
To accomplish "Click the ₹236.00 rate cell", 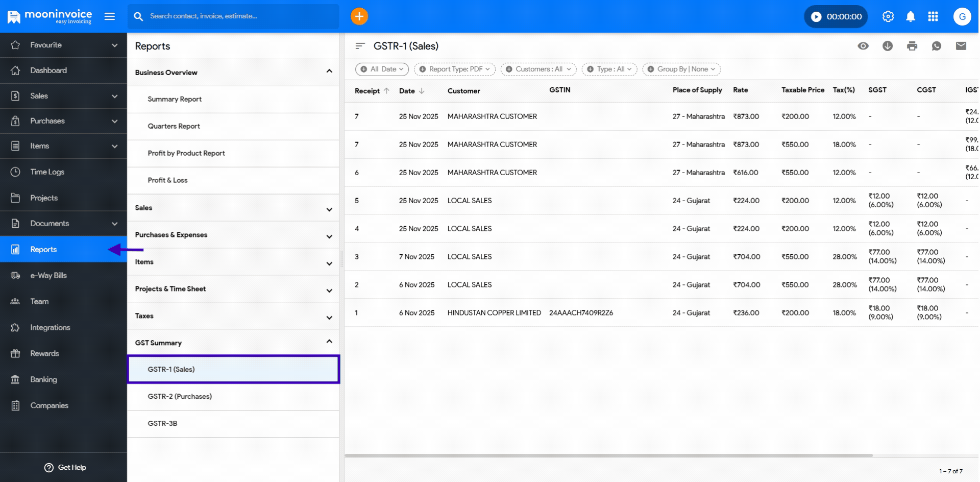I will point(746,313).
